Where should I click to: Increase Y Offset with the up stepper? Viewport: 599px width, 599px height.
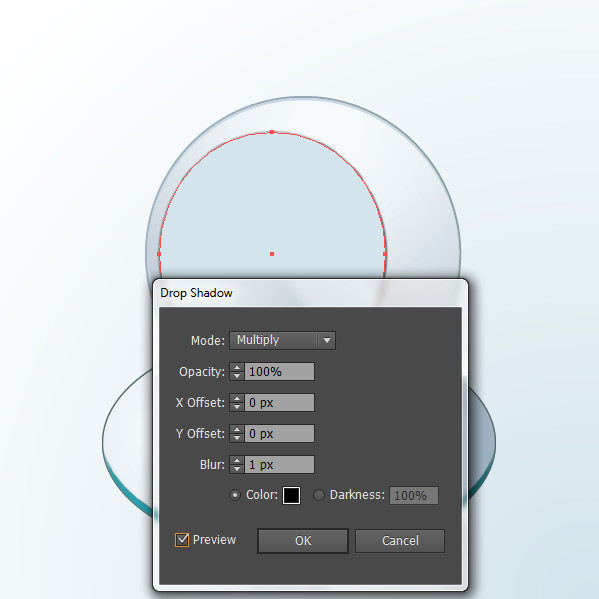point(237,429)
